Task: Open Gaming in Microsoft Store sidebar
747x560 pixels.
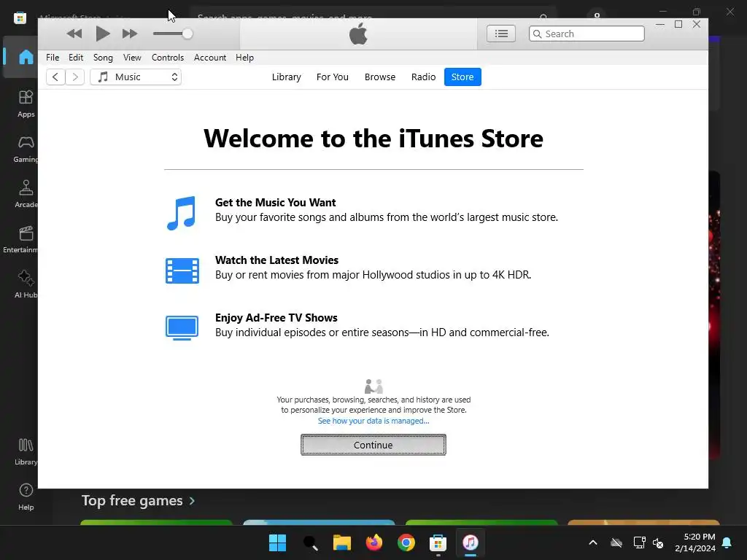Action: point(26,149)
